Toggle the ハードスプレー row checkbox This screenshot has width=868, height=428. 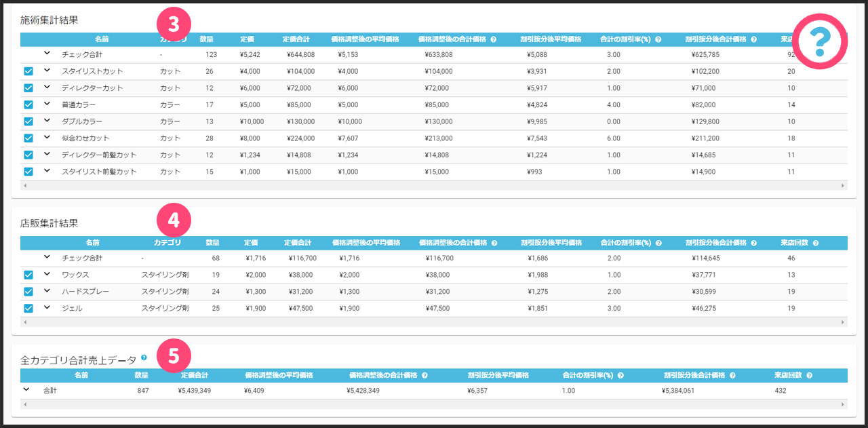28,291
